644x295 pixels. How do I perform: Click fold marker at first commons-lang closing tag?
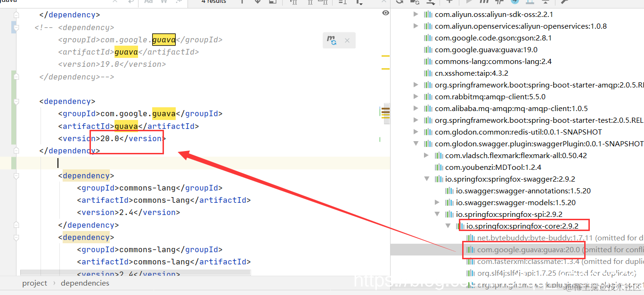pos(16,225)
